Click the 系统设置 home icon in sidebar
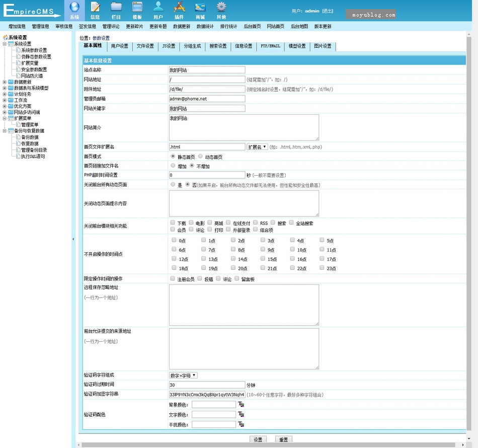Image resolution: width=478 pixels, height=448 pixels. point(6,37)
